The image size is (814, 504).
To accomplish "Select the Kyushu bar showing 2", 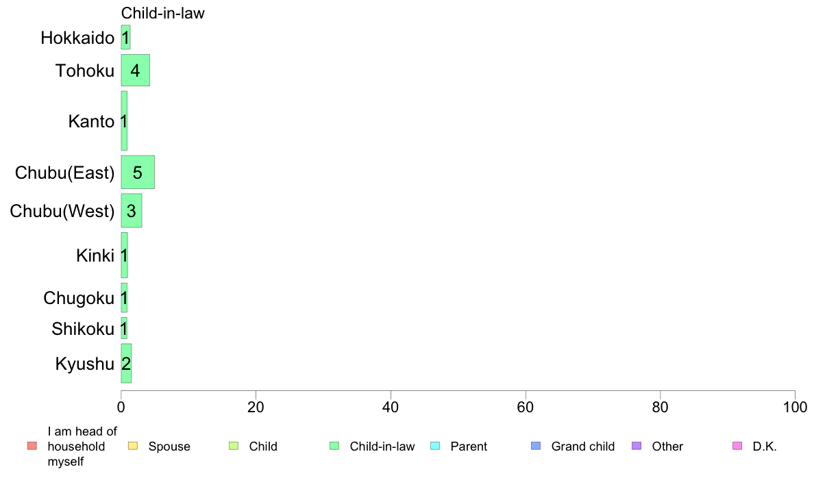I will tap(126, 364).
